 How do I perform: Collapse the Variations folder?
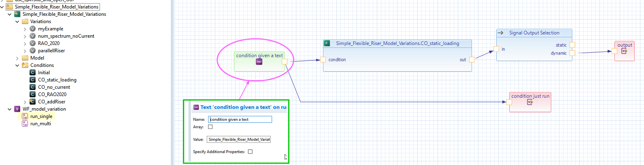pos(17,21)
